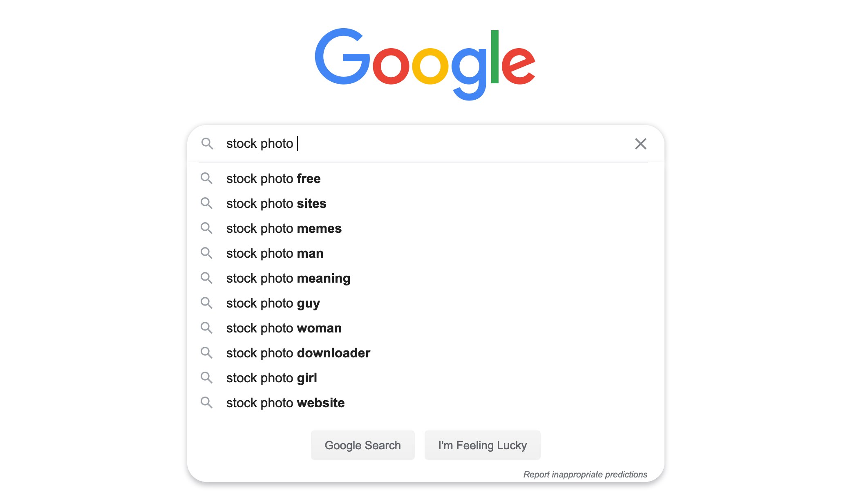Select the 'stock photo meaning' suggestion
Image resolution: width=850 pixels, height=504 pixels.
pyautogui.click(x=288, y=278)
